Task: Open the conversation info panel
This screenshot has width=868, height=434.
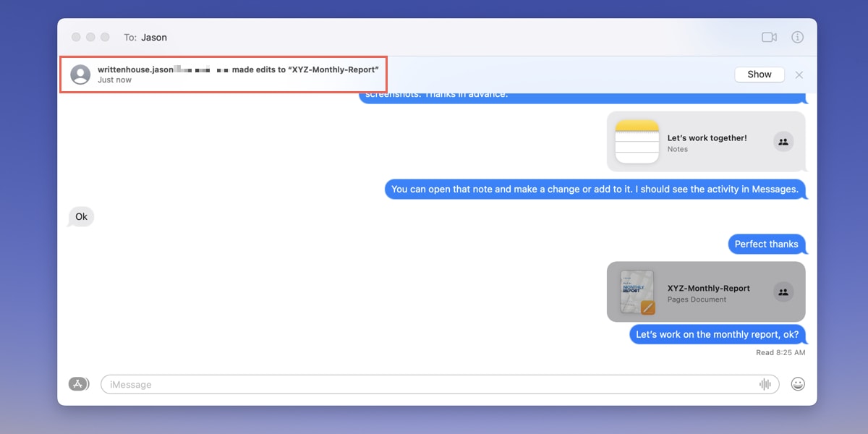Action: click(x=797, y=37)
